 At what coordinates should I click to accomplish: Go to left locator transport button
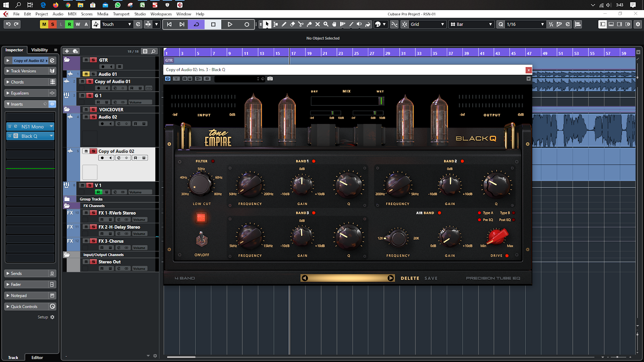point(169,24)
